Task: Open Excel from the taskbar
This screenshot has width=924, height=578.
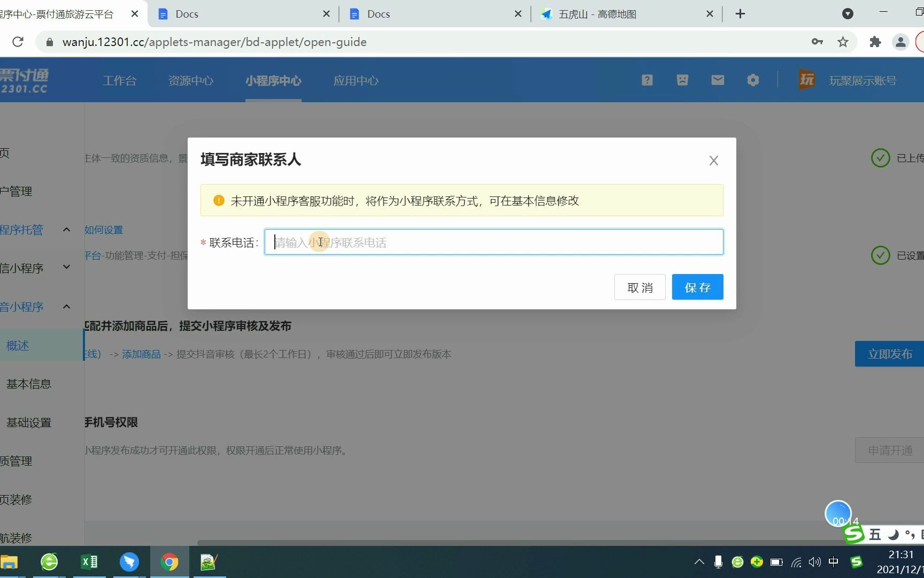Action: click(89, 562)
